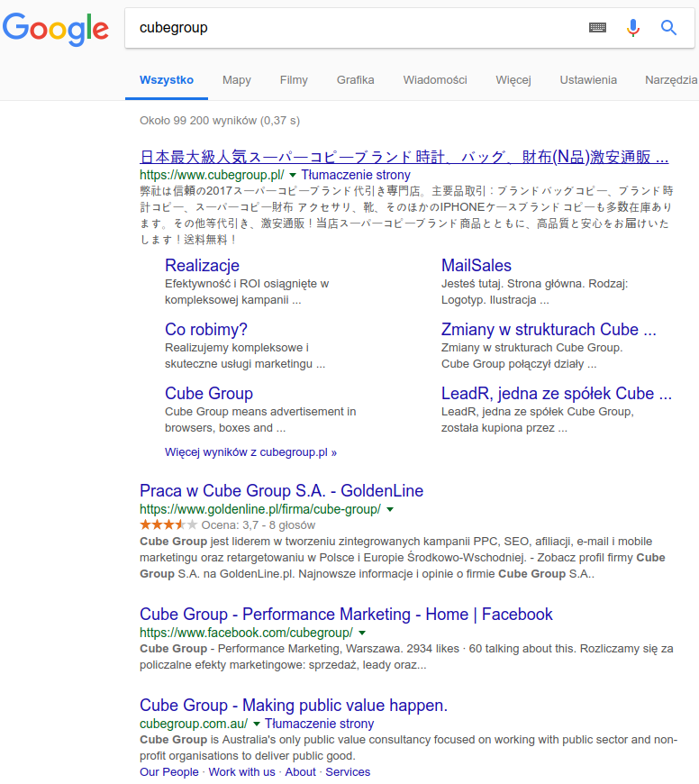Screen dimensions: 699x784
Task: Start voice search with microphone icon
Action: click(x=633, y=28)
